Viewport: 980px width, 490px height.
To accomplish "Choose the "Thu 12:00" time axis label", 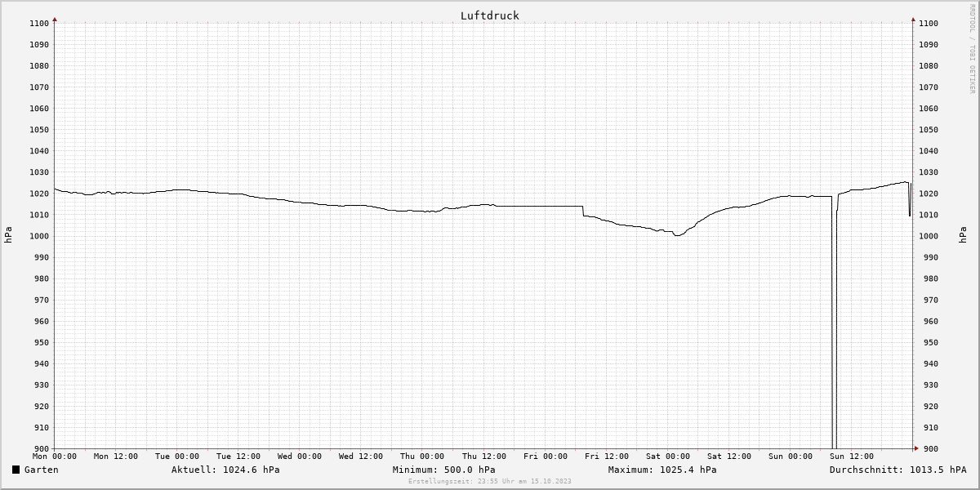I will pyautogui.click(x=484, y=457).
